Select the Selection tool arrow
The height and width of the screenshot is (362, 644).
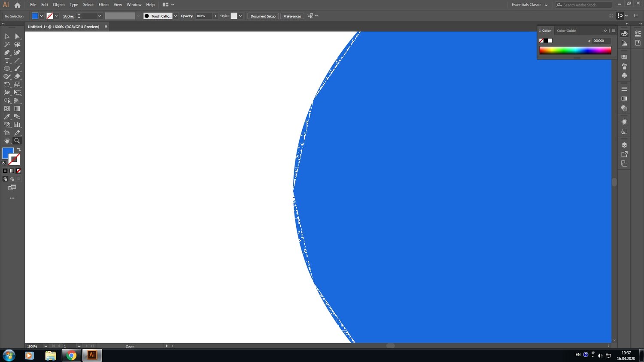tap(7, 36)
